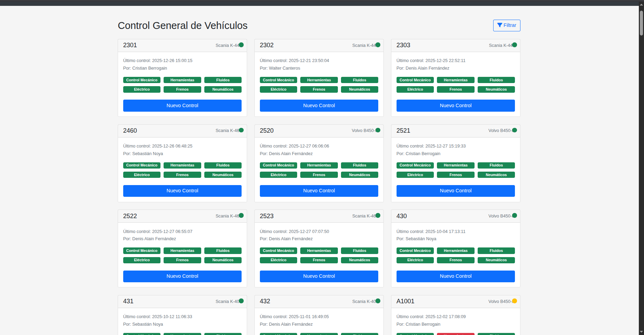The width and height of the screenshot is (644, 335).
Task: Click the green status dot on vehicle 2301
Action: click(241, 45)
